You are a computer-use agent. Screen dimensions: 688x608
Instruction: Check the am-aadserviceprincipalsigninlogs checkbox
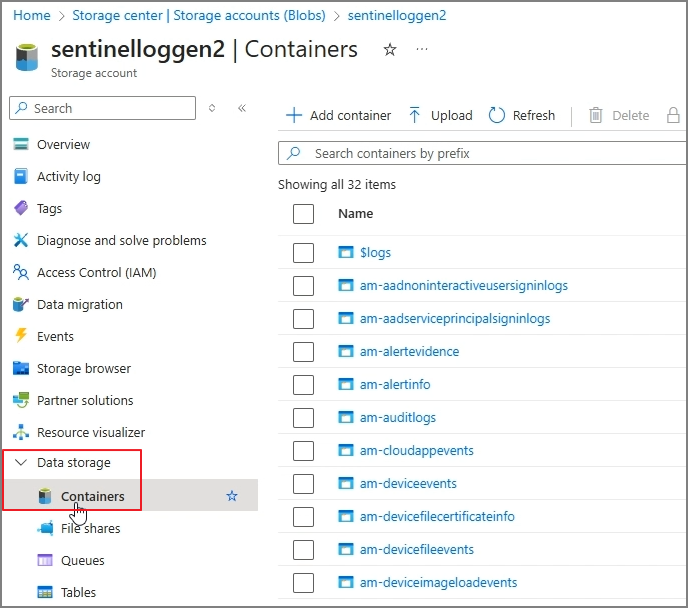click(303, 318)
